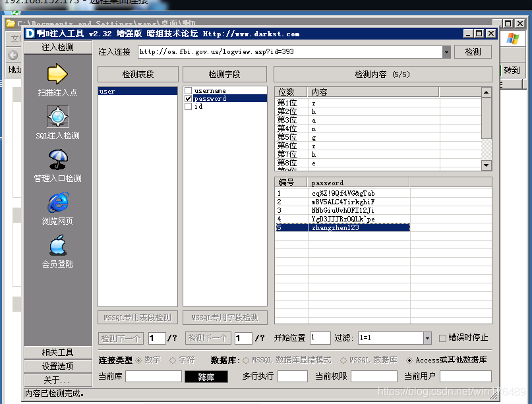This screenshot has height=404, width=532.
Task: Click the 编号 column header
Action: (x=291, y=183)
